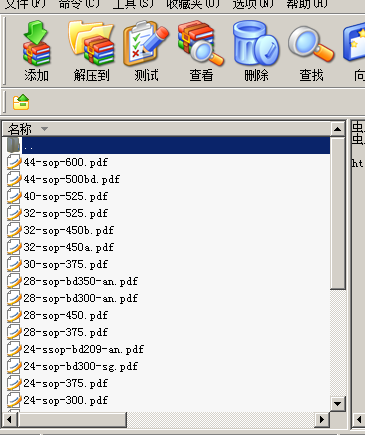
Task: Click right pane horizontal scroll-left arrow
Action: coord(359,419)
